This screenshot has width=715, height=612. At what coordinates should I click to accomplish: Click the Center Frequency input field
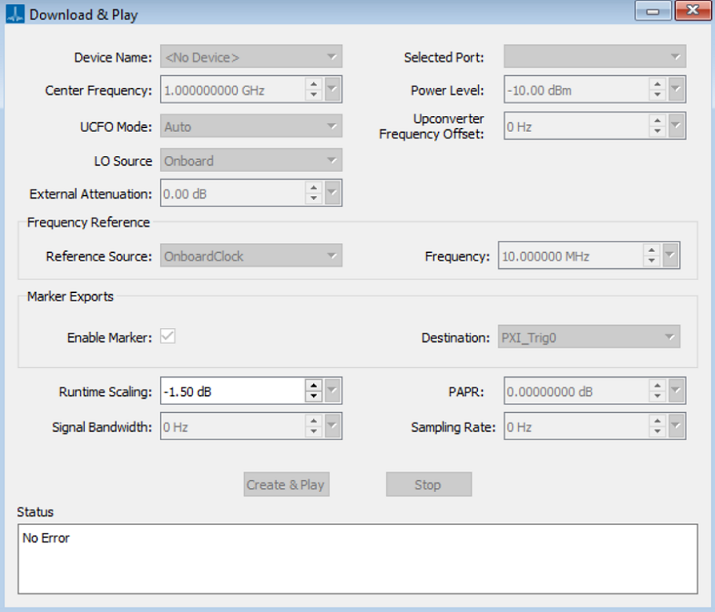pyautogui.click(x=233, y=90)
